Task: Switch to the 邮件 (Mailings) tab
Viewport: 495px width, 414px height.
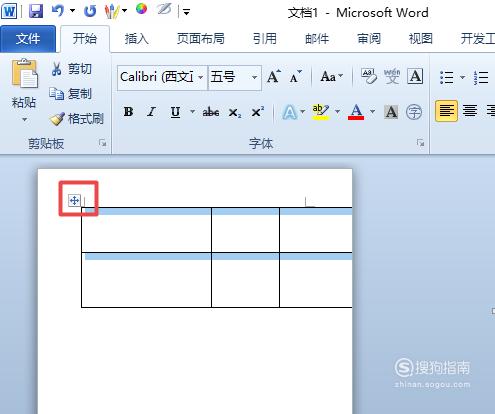Action: [x=317, y=39]
